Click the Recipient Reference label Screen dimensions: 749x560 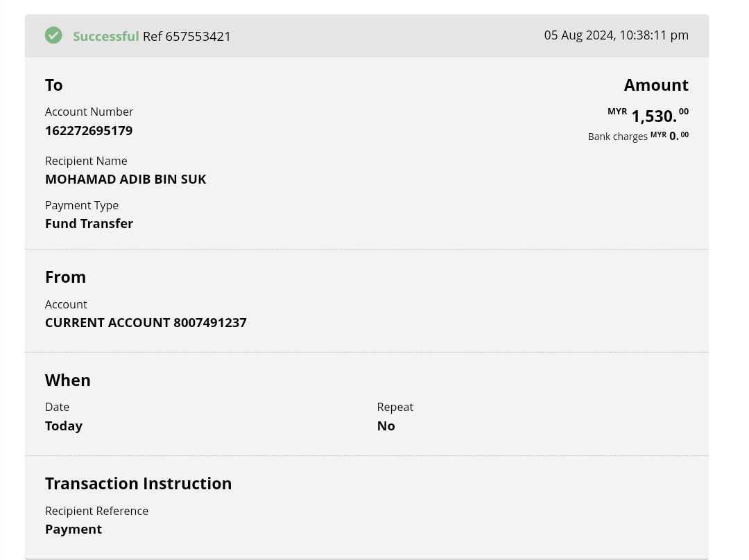96,511
